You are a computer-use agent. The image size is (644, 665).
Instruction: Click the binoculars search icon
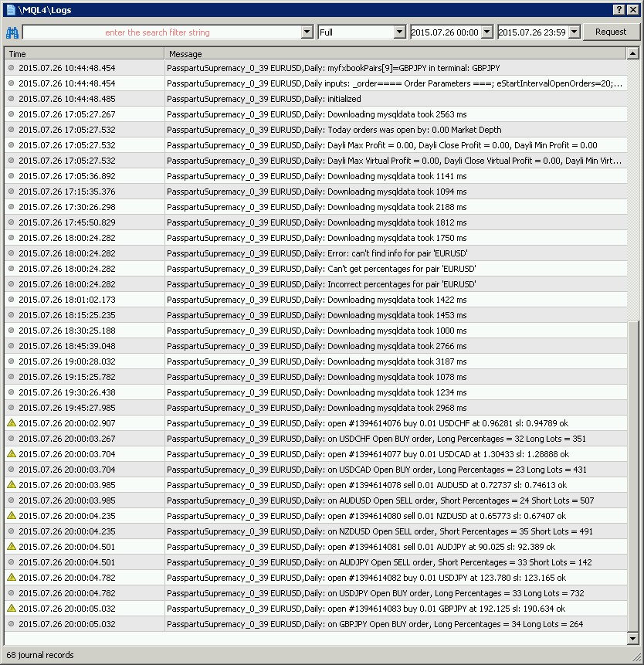coord(12,32)
